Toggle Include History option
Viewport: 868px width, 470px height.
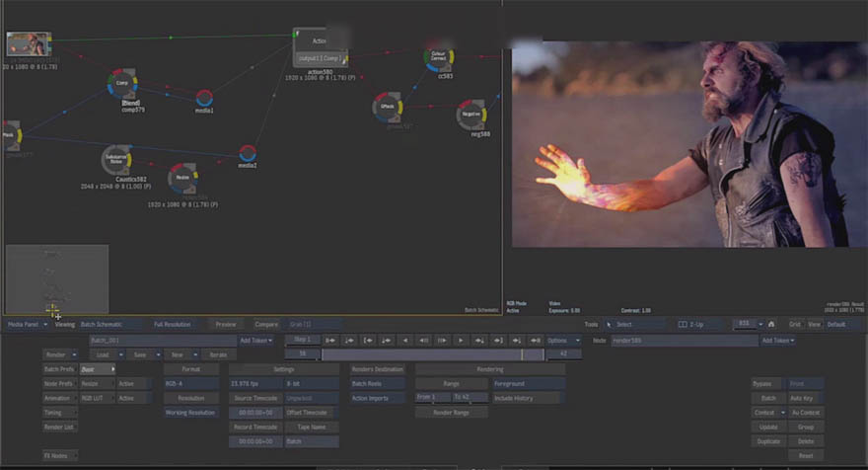click(x=526, y=398)
